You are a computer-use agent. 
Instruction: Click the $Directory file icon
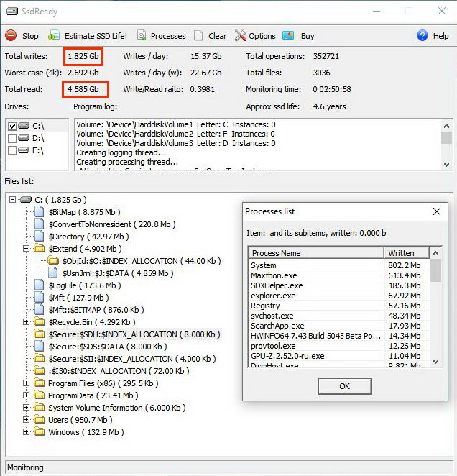(39, 237)
